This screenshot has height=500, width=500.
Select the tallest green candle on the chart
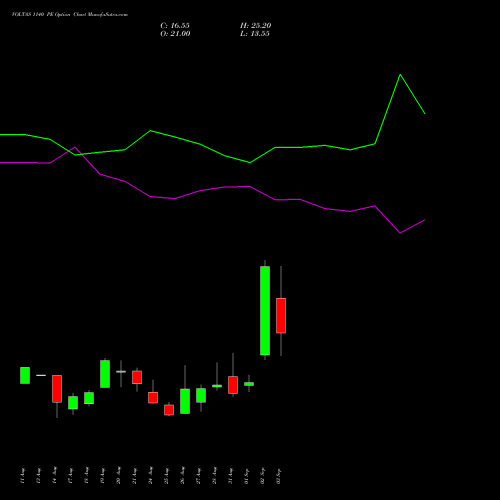click(x=265, y=311)
